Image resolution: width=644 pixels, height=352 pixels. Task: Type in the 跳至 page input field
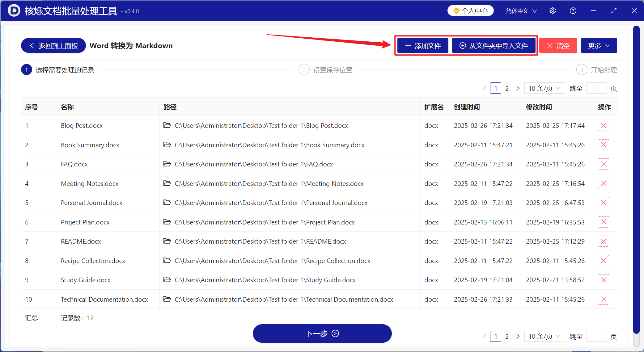pos(596,88)
